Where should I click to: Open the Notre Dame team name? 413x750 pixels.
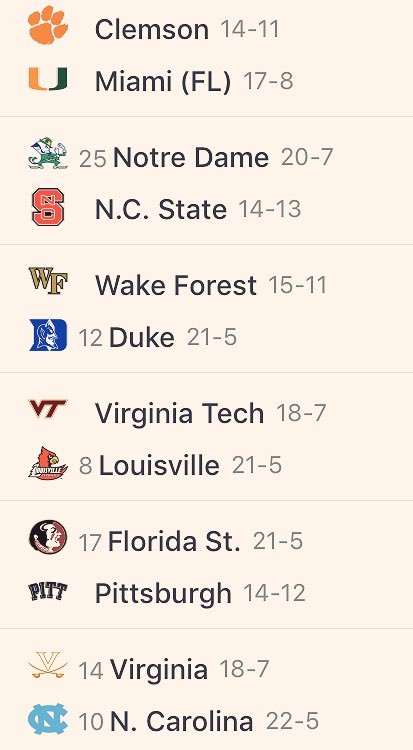191,158
